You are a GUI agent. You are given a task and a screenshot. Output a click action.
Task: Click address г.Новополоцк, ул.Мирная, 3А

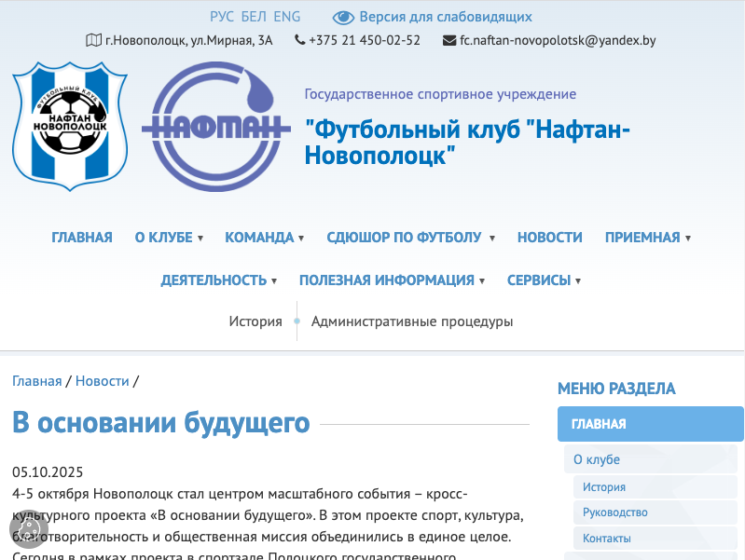[189, 40]
